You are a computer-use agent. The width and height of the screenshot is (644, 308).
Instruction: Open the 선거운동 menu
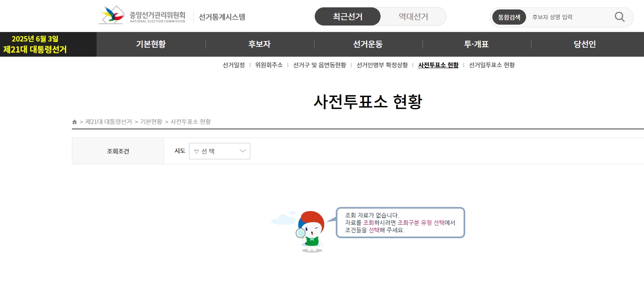point(367,44)
